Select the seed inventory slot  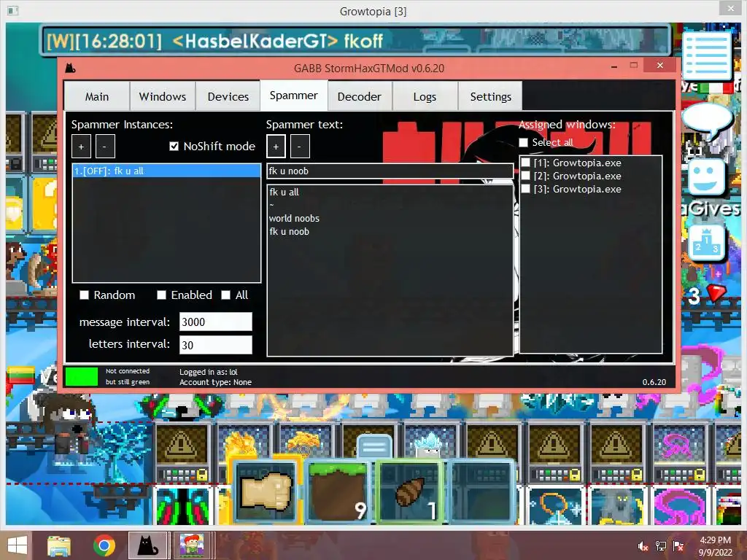click(410, 491)
